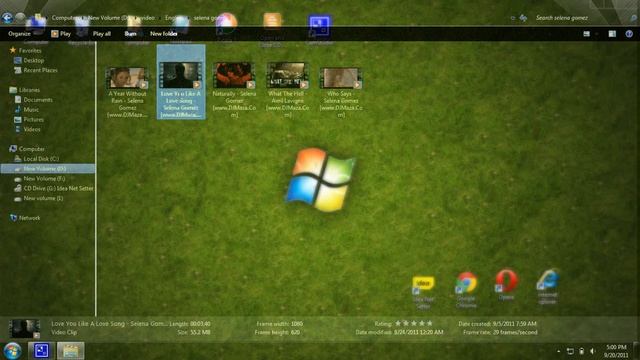Open the Pictures library

coord(29,120)
